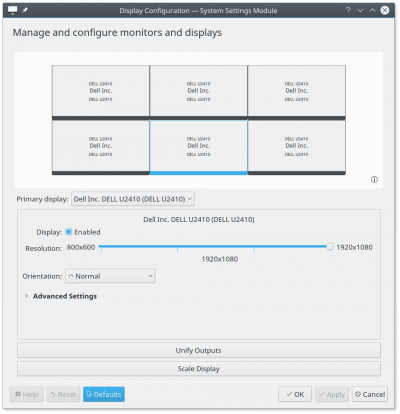Confirm changes with the OK button
The height and width of the screenshot is (414, 400).
(x=295, y=394)
